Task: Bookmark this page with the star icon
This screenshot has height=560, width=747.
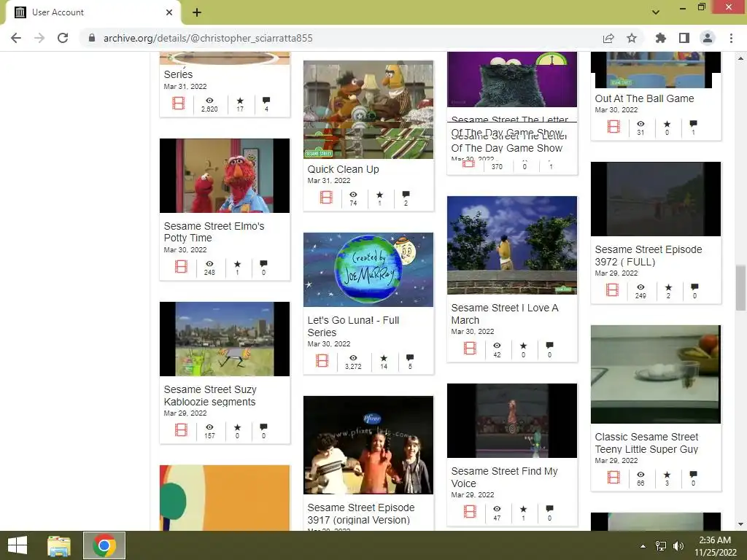Action: coord(632,38)
